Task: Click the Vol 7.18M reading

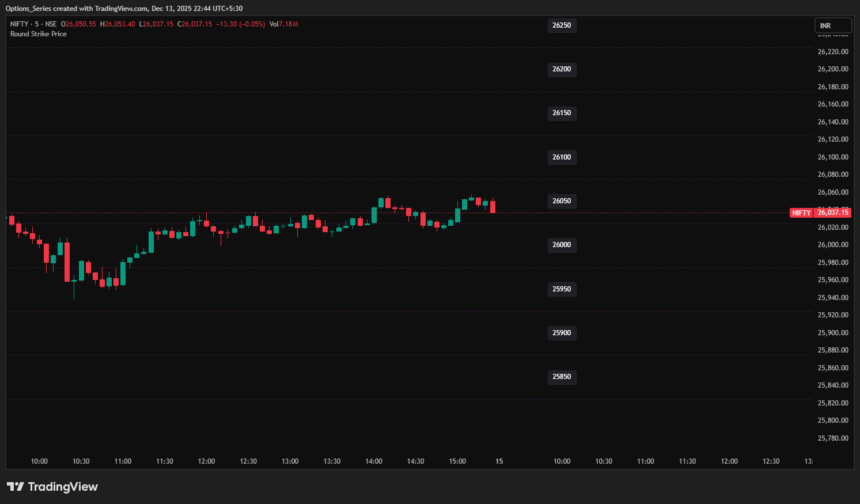Action: pyautogui.click(x=284, y=24)
